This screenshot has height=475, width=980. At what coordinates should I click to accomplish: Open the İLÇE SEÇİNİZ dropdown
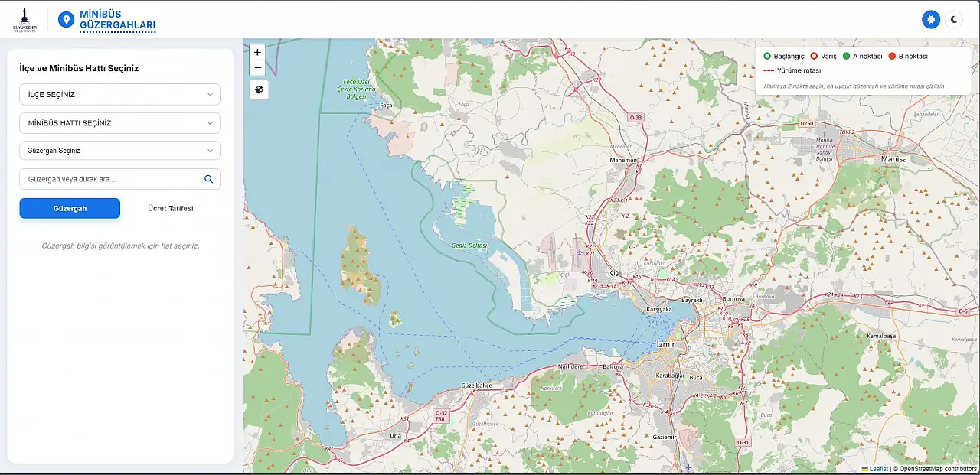pyautogui.click(x=120, y=95)
